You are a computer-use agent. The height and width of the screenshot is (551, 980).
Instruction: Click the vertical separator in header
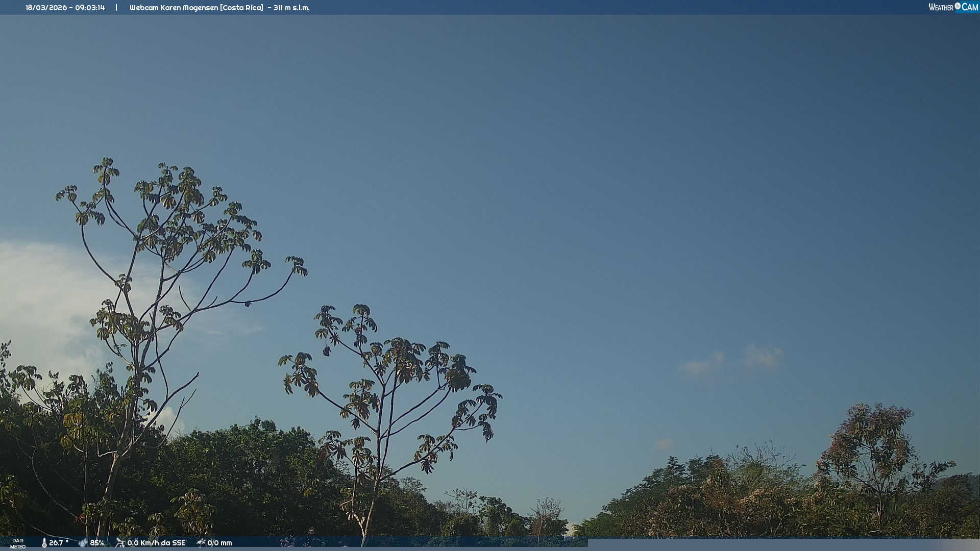click(x=116, y=8)
